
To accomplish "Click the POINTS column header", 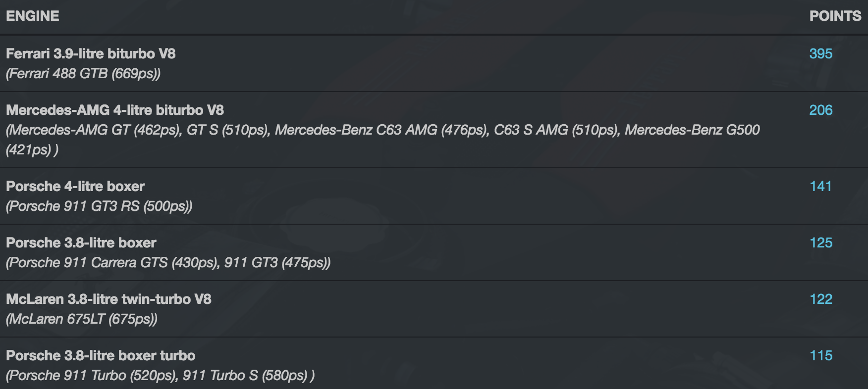I will coord(835,16).
